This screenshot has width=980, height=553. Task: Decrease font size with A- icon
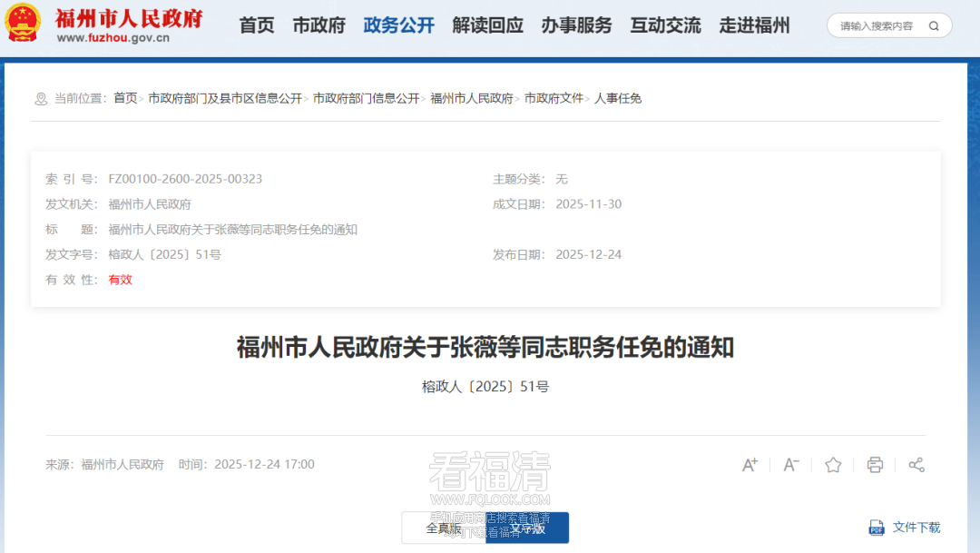791,465
